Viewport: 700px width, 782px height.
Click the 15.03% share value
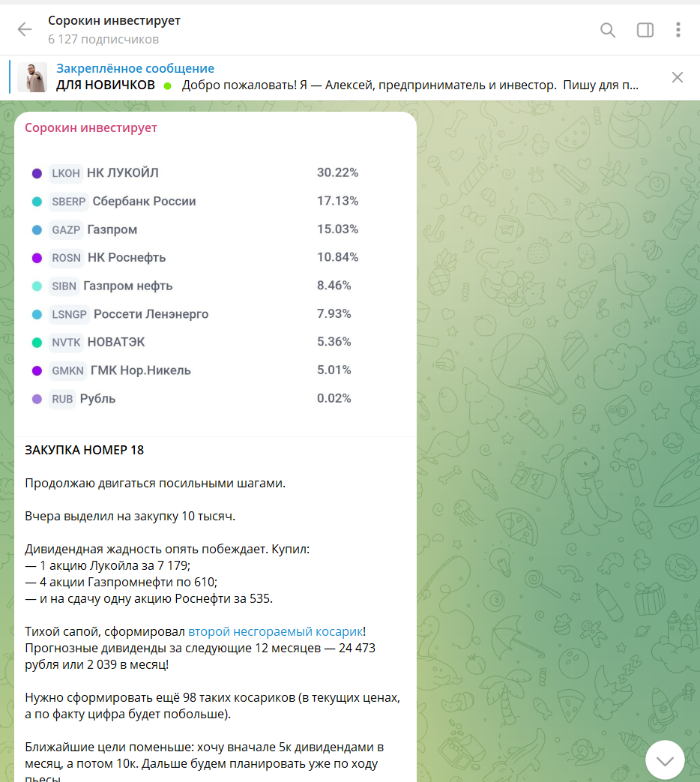(x=337, y=229)
